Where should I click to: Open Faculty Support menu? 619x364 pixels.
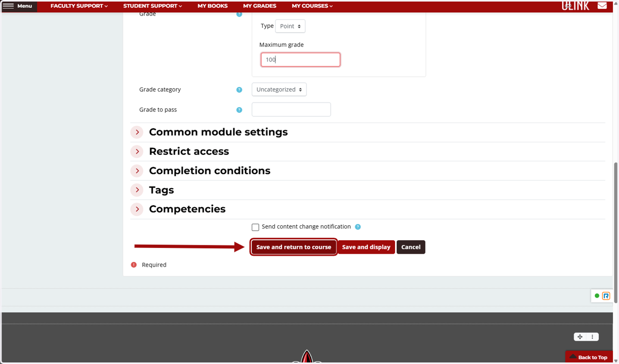coord(79,6)
